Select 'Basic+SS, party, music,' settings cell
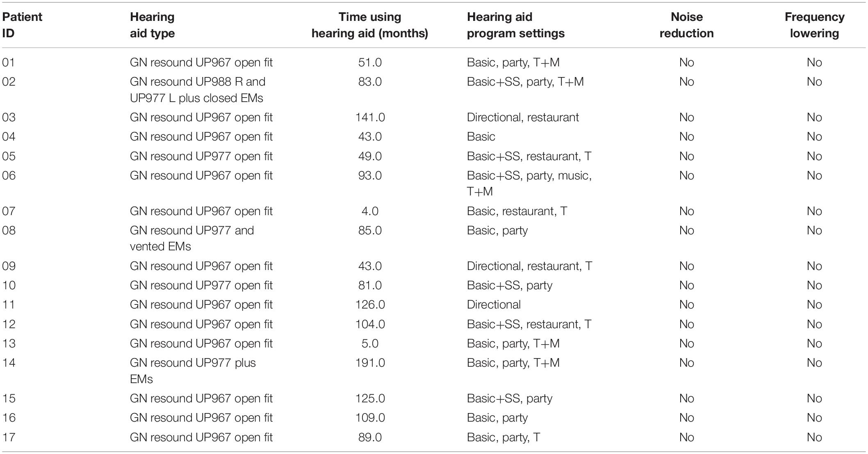This screenshot has height=454, width=868. click(x=529, y=175)
